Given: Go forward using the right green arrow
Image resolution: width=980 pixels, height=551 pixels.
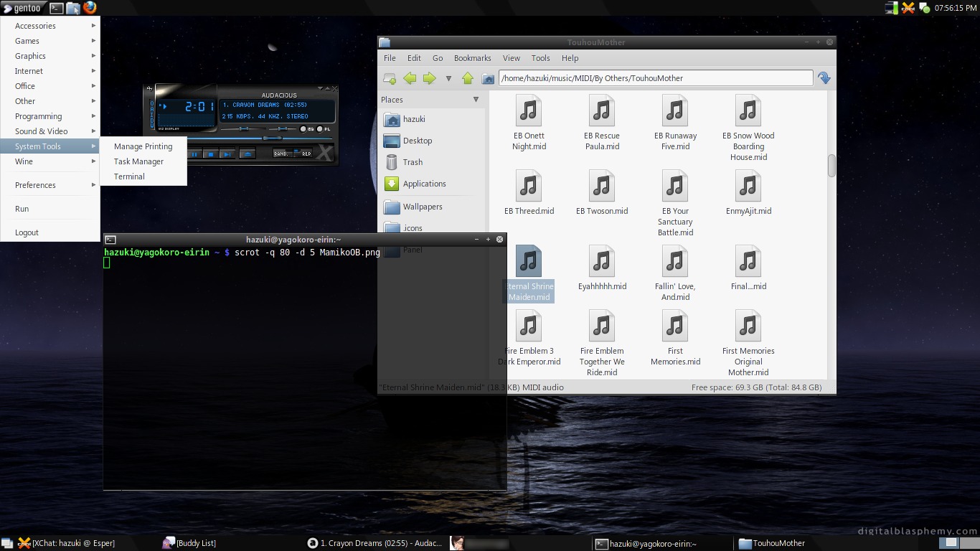Looking at the screenshot, I should tap(429, 78).
